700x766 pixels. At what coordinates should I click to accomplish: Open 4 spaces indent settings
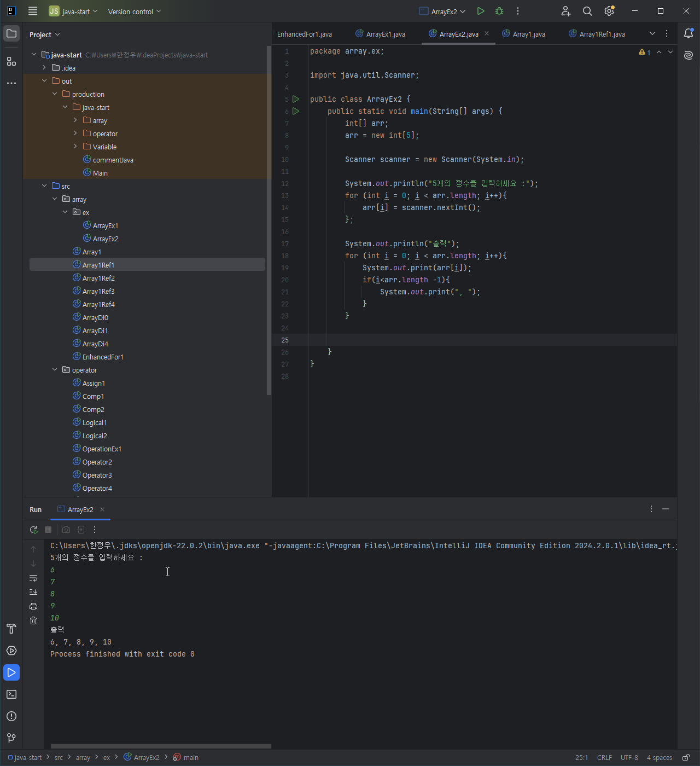click(660, 758)
